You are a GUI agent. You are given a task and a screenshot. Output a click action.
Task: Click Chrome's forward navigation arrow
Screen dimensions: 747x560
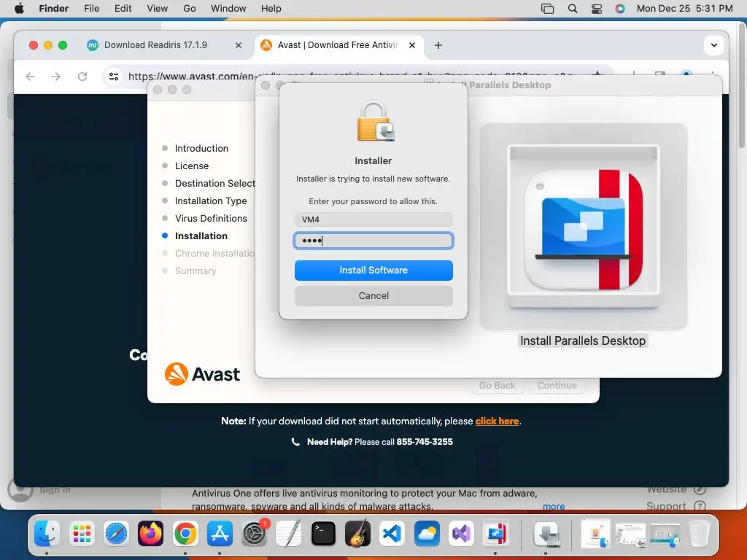coord(56,76)
